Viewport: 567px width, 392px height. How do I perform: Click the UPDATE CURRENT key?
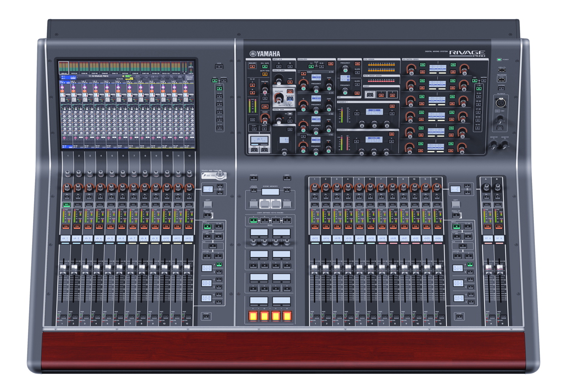[x=254, y=190]
